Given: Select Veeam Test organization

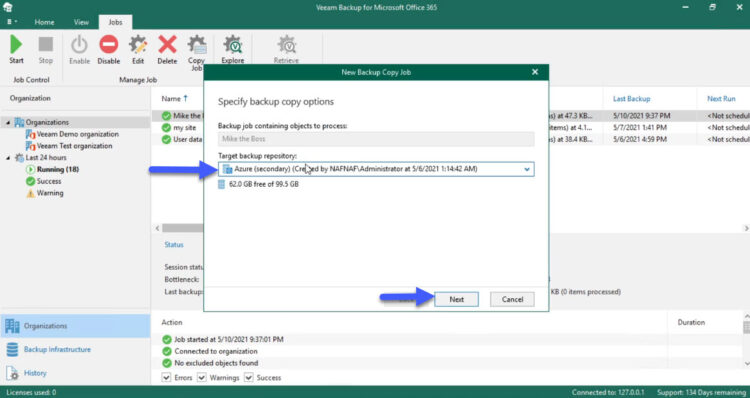Looking at the screenshot, I should pos(74,145).
